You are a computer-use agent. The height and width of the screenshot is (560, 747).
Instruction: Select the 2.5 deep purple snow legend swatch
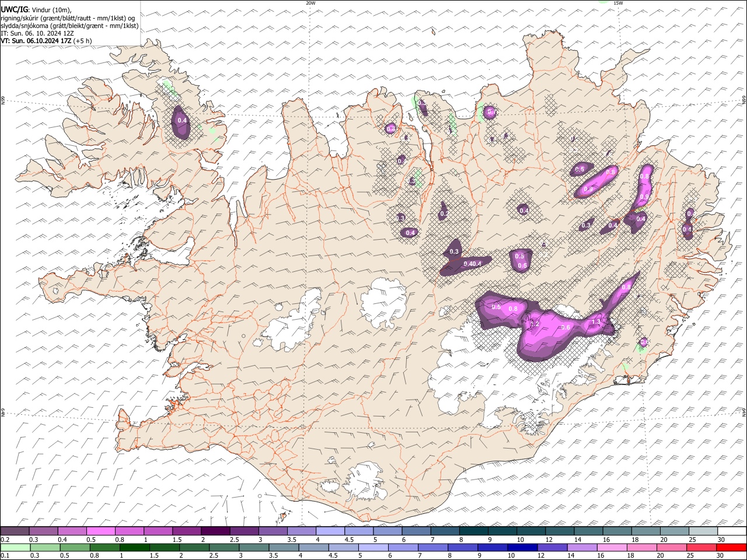[244, 531]
